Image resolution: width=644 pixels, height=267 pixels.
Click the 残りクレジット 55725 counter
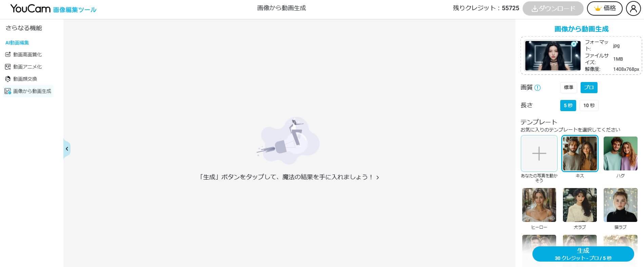click(486, 8)
